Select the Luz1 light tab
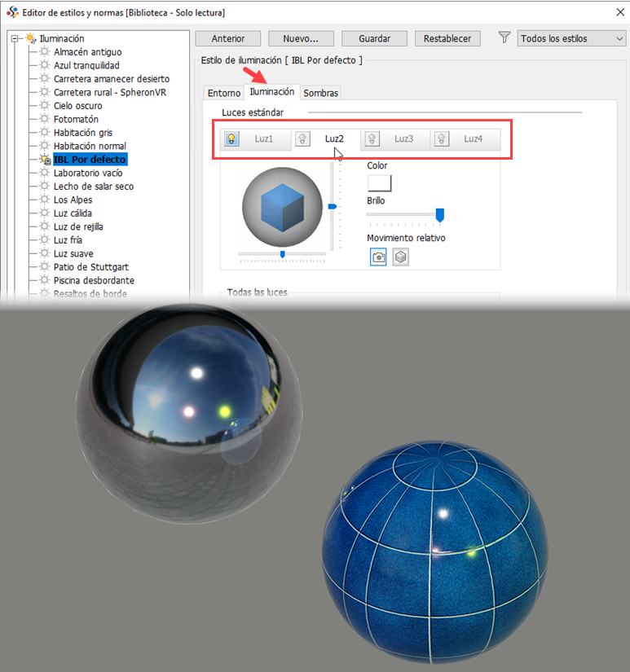The height and width of the screenshot is (672, 630). 264,138
